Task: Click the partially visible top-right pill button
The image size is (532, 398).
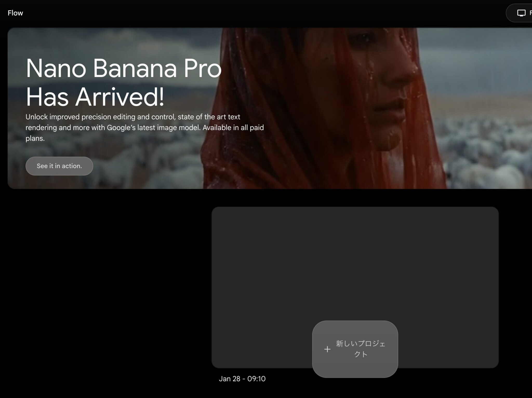Action: tap(519, 13)
